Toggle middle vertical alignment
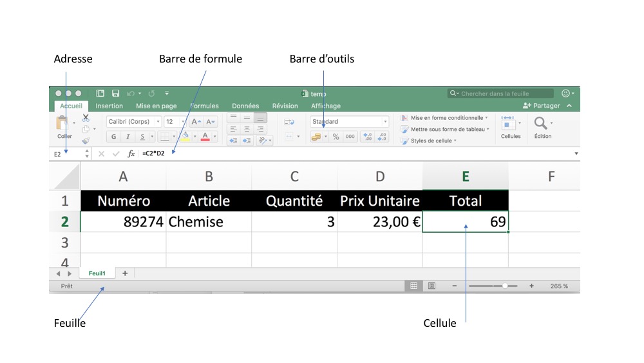Screen dimensions: 644x363 pyautogui.click(x=247, y=118)
